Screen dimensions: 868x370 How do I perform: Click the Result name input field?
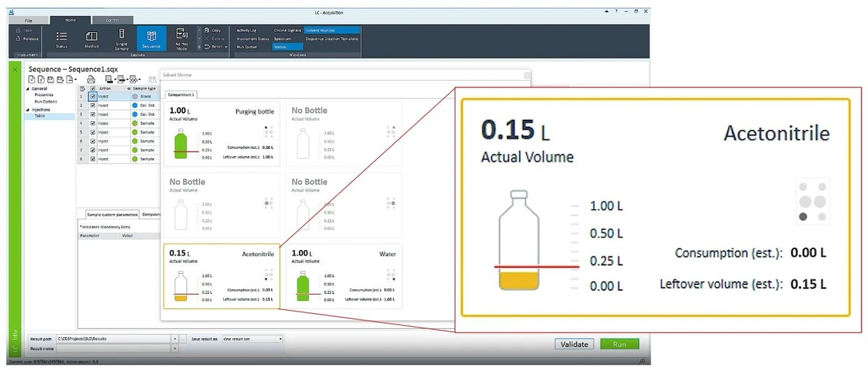[113, 348]
